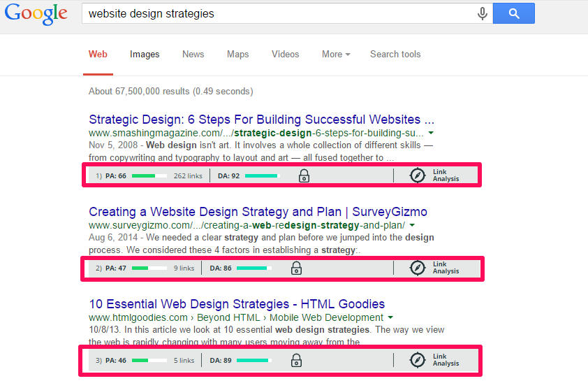The width and height of the screenshot is (588, 381).
Task: Click the blue magnifier search button
Action: 514,13
